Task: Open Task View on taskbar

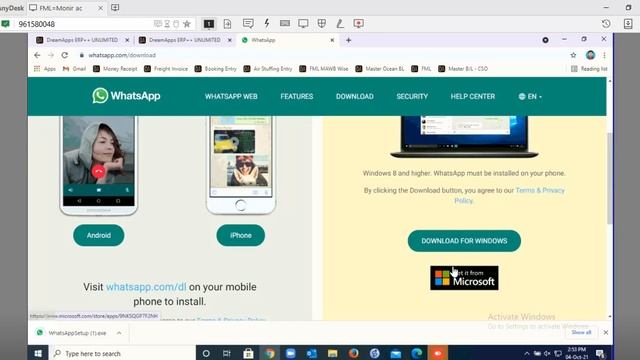Action: click(227, 353)
